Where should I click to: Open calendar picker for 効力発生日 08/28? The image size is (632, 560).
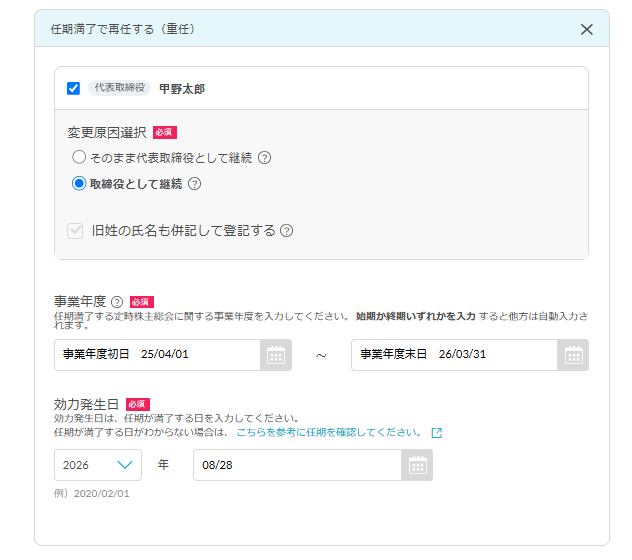[x=417, y=465]
